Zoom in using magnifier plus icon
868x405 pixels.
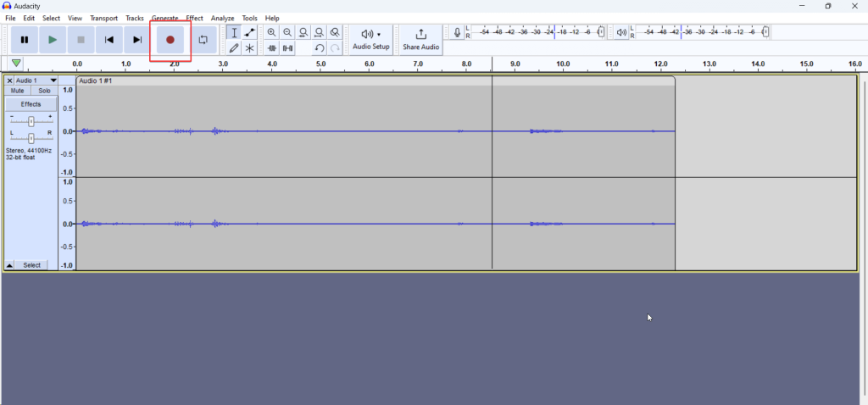tap(271, 32)
